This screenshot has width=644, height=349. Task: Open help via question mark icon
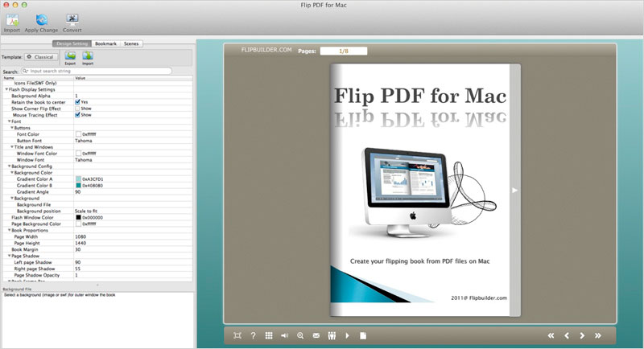(253, 335)
